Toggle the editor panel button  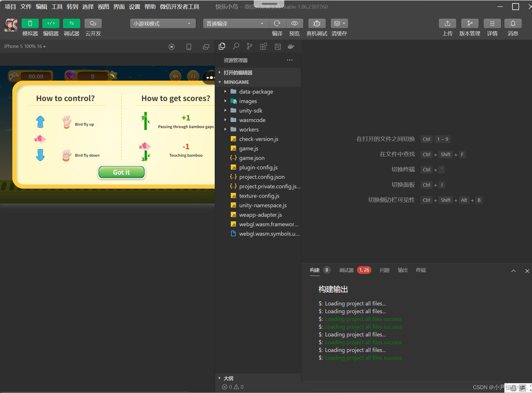tap(51, 23)
